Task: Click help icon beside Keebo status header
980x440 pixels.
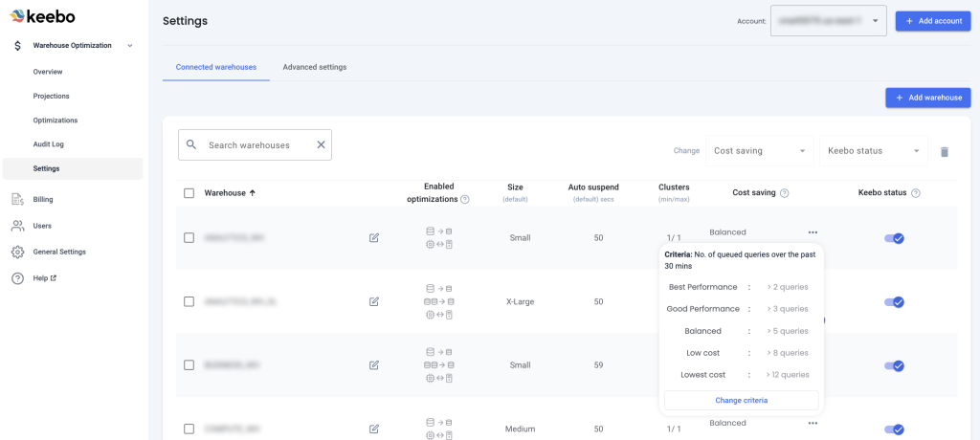Action: (916, 193)
